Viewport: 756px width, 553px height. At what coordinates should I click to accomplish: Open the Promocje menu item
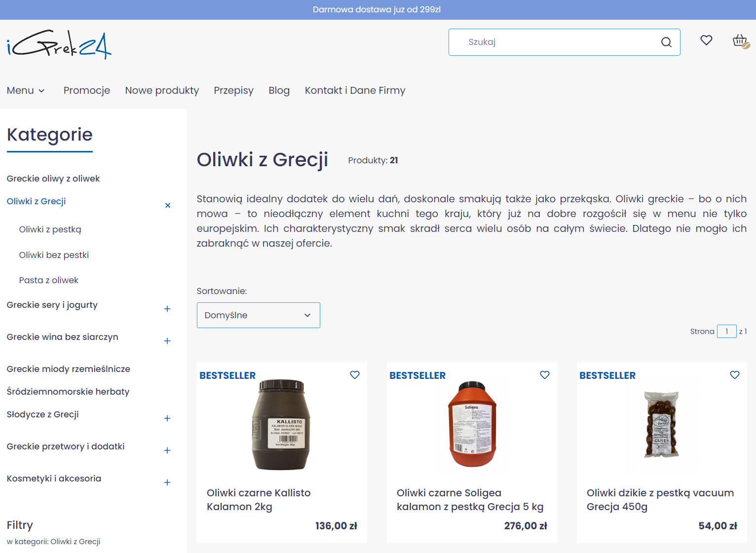(x=87, y=90)
